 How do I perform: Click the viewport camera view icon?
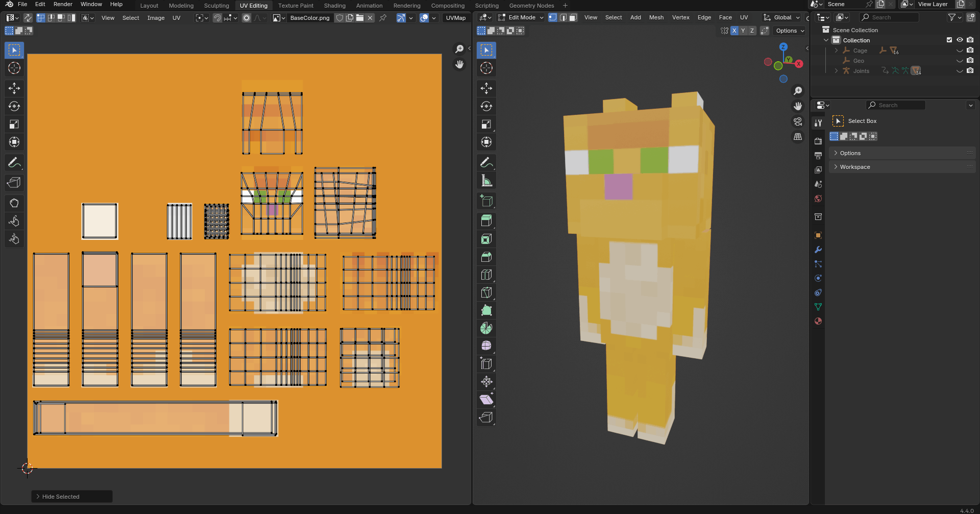798,121
